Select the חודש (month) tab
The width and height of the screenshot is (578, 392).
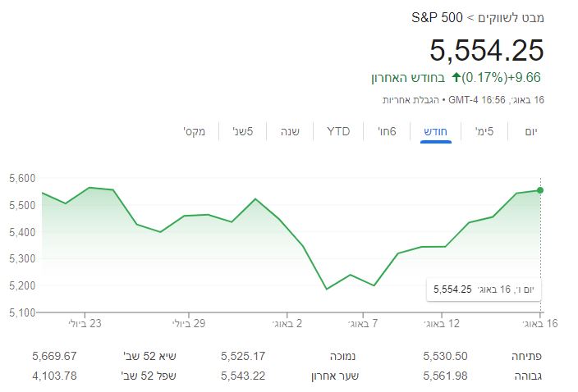(436, 131)
